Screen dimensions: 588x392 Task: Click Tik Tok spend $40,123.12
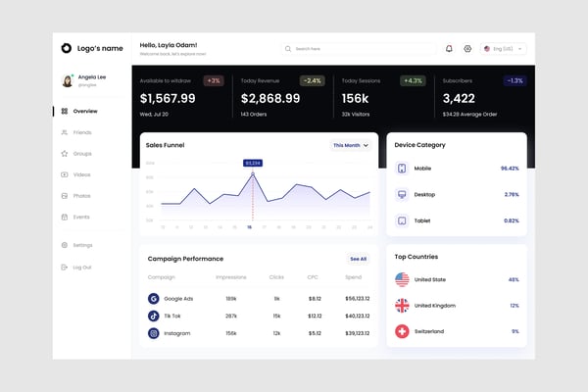(358, 316)
